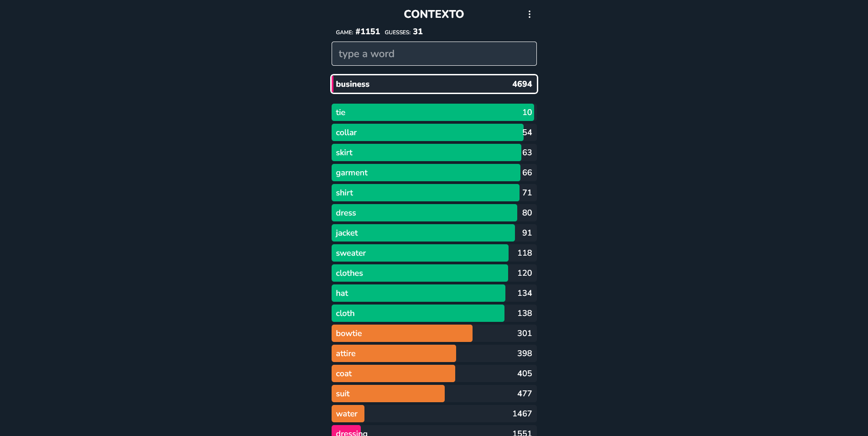Screen dimensions: 868x436
Task: Click the "dress" guess bar
Action: [x=424, y=213]
